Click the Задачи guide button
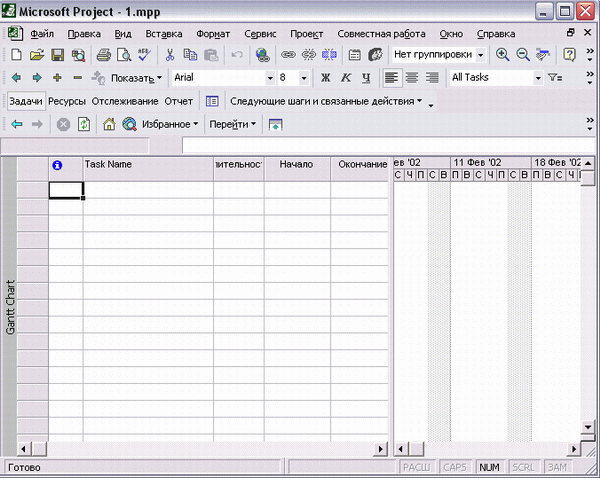This screenshot has width=600, height=478. (x=26, y=101)
